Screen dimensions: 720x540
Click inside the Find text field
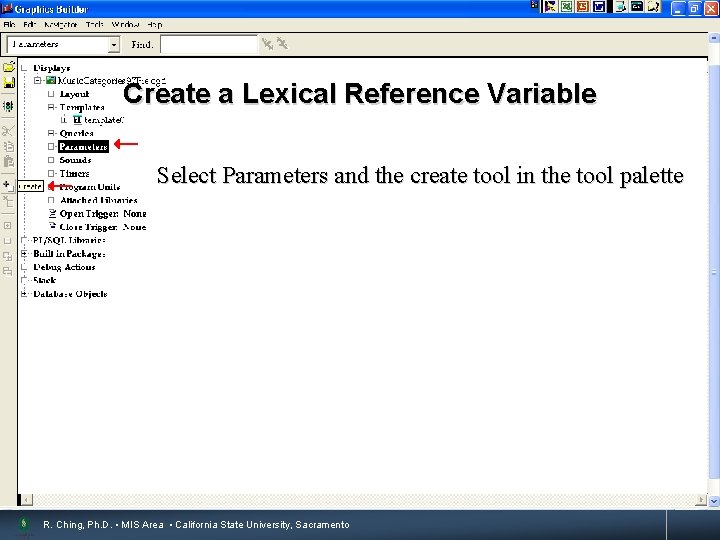click(209, 45)
